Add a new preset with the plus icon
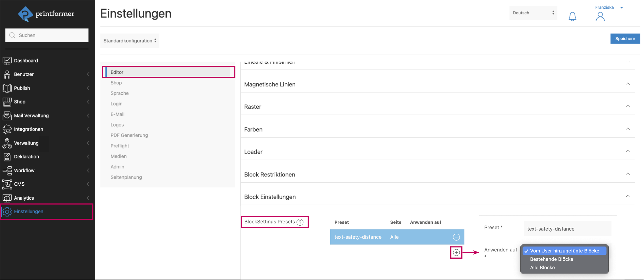Image resolution: width=644 pixels, height=280 pixels. pyautogui.click(x=456, y=252)
